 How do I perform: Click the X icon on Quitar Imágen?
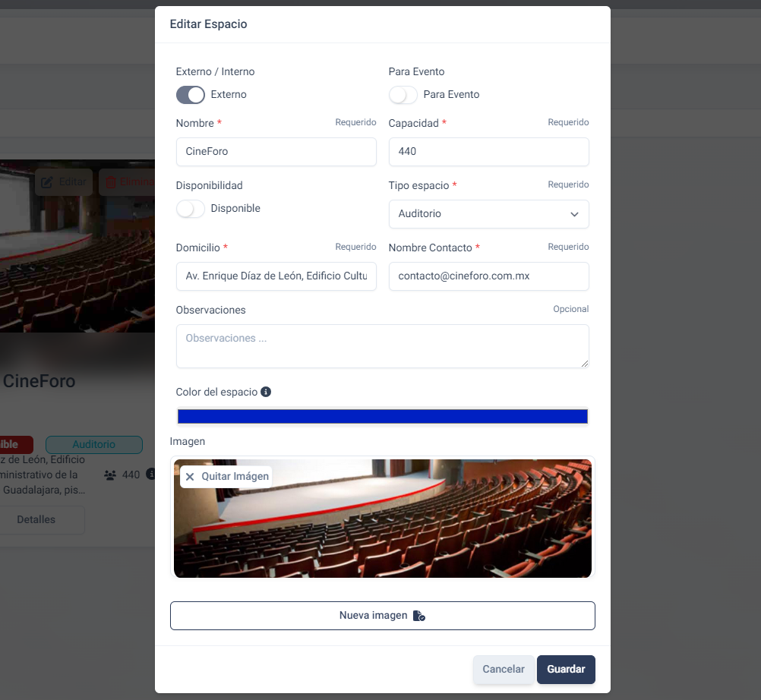coord(190,477)
